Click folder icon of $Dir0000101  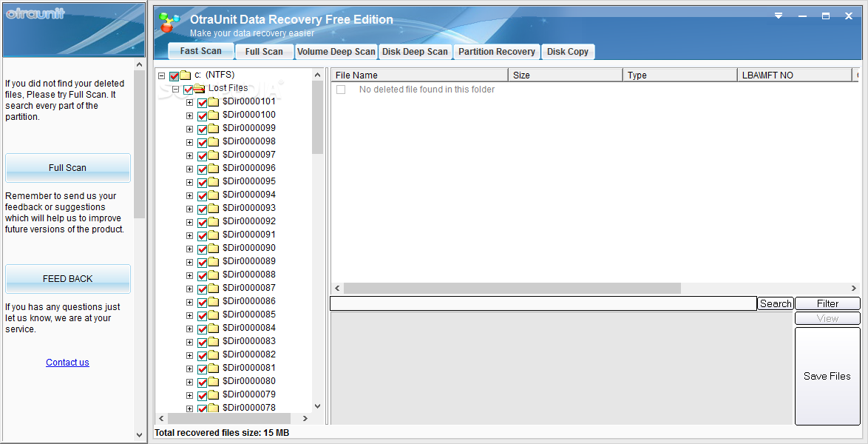coord(214,101)
